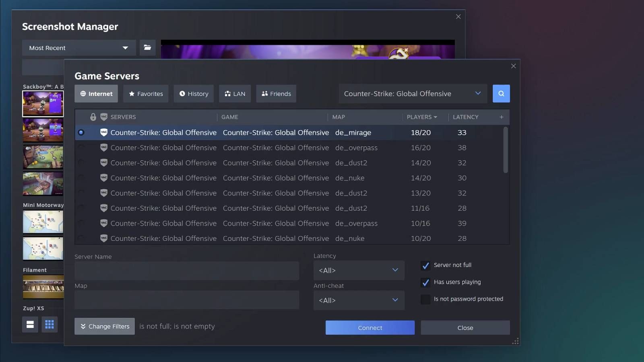This screenshot has height=362, width=644.
Task: Toggle the Has users playing checkbox
Action: tap(425, 282)
